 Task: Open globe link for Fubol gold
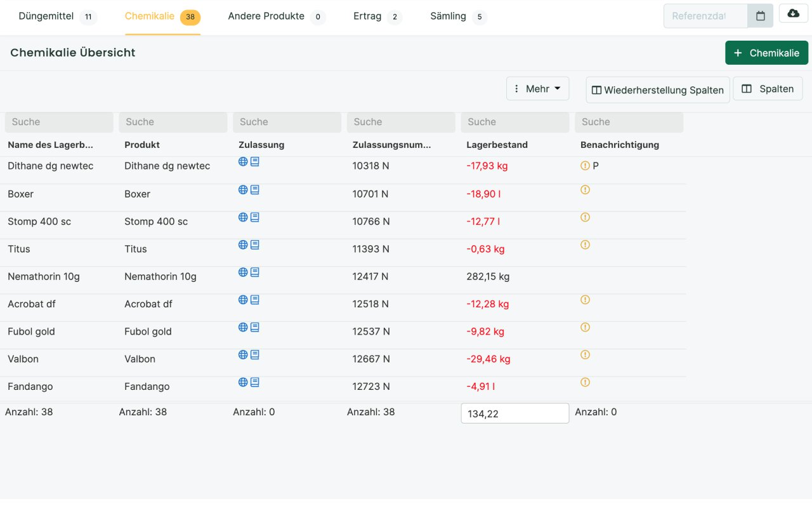click(x=243, y=327)
